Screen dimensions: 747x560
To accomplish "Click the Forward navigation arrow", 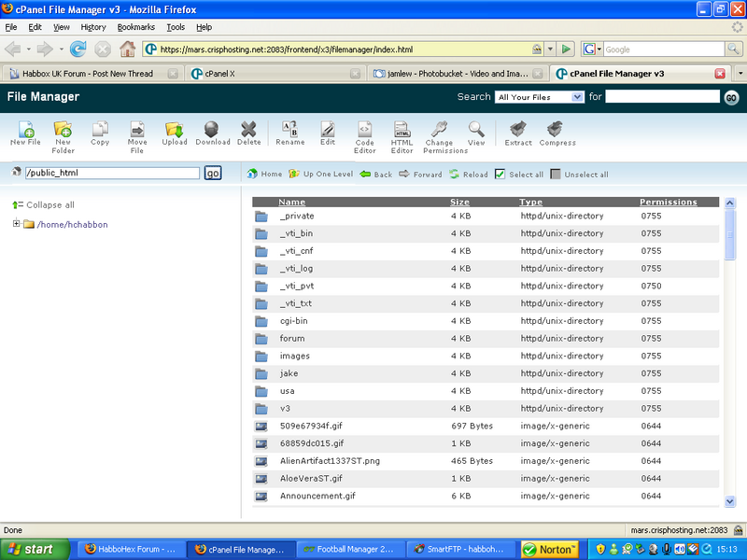I will pyautogui.click(x=404, y=174).
